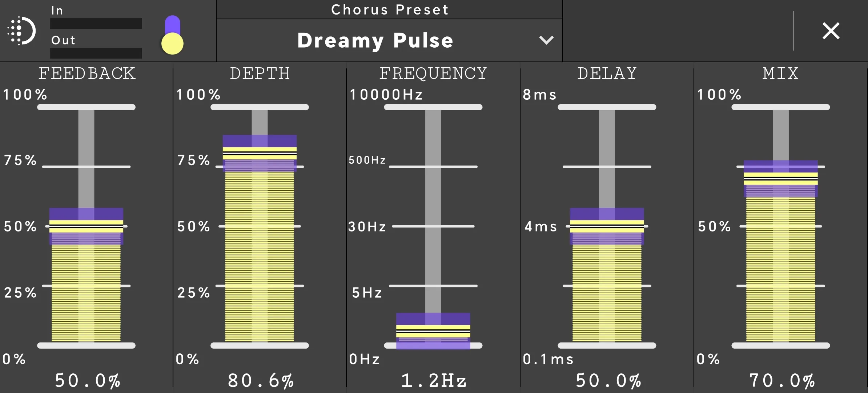The height and width of the screenshot is (393, 868).
Task: Click the Delay value readout 50.0%
Action: coord(608,381)
